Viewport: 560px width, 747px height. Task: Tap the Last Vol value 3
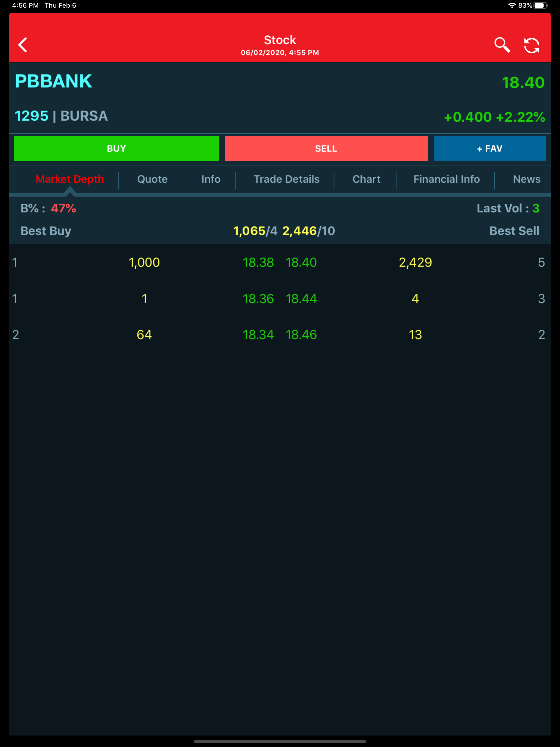tap(536, 208)
